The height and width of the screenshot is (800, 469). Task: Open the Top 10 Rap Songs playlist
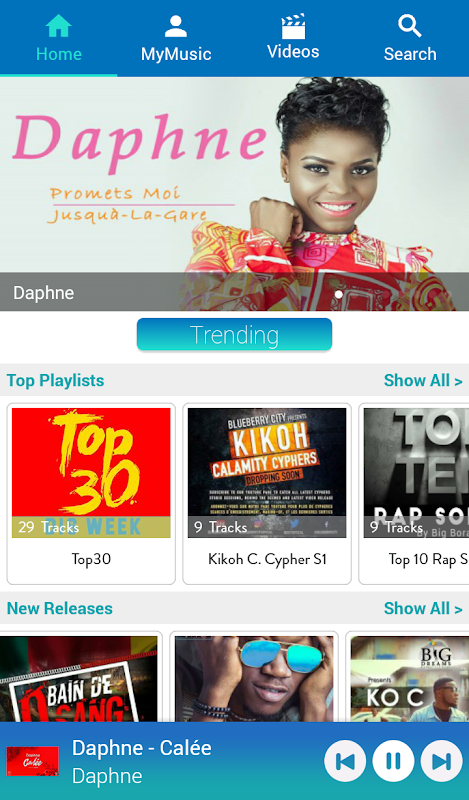pyautogui.click(x=414, y=493)
